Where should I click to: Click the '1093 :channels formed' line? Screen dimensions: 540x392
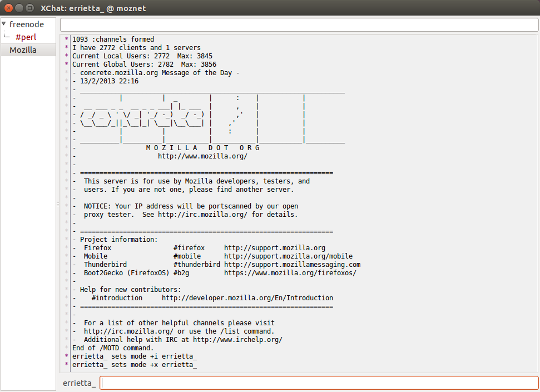point(113,39)
